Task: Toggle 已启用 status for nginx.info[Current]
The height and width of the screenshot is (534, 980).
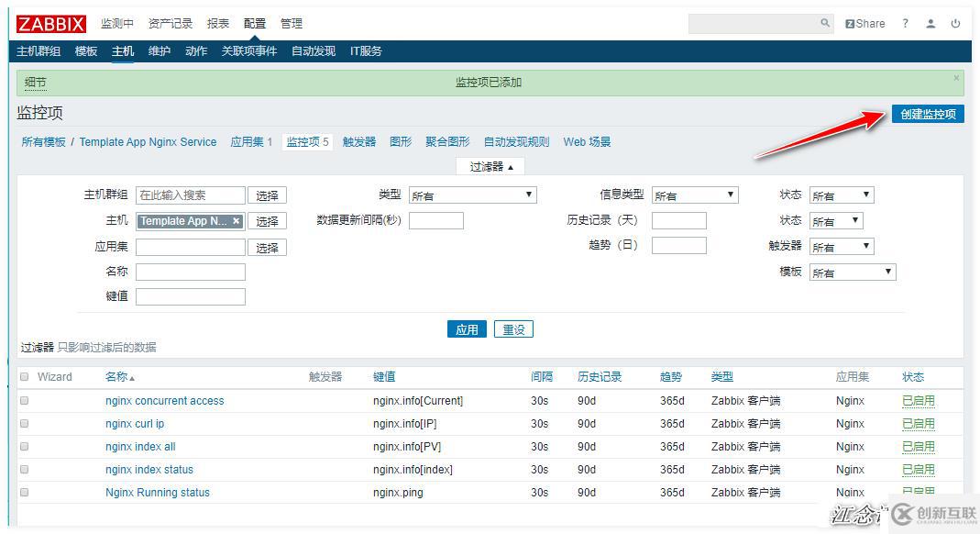Action: tap(919, 401)
